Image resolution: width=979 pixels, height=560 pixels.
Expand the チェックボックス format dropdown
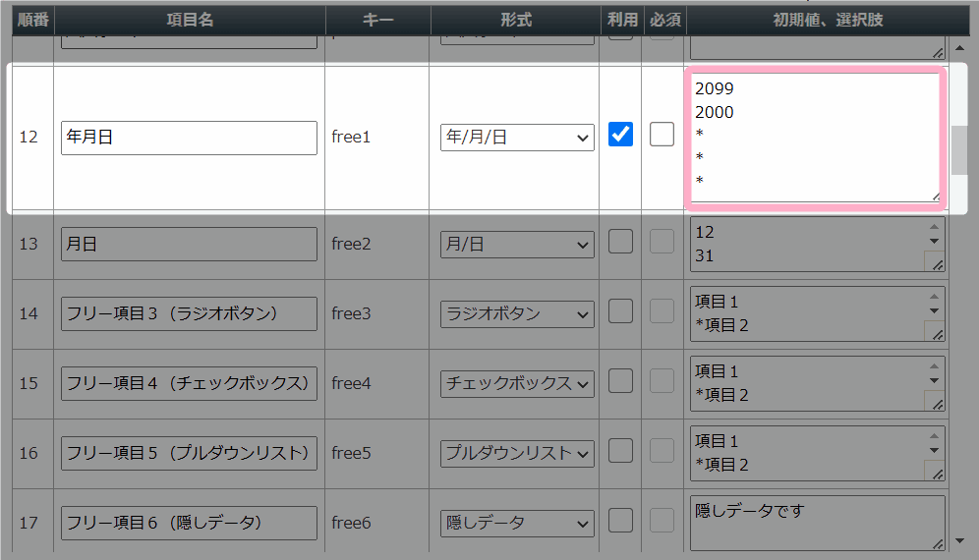(x=517, y=384)
